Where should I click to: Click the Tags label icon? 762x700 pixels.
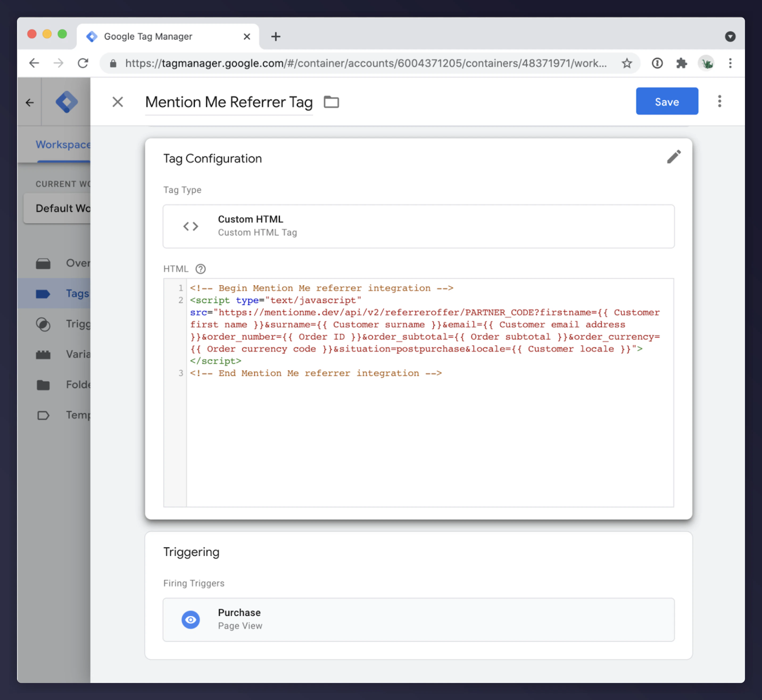point(43,294)
